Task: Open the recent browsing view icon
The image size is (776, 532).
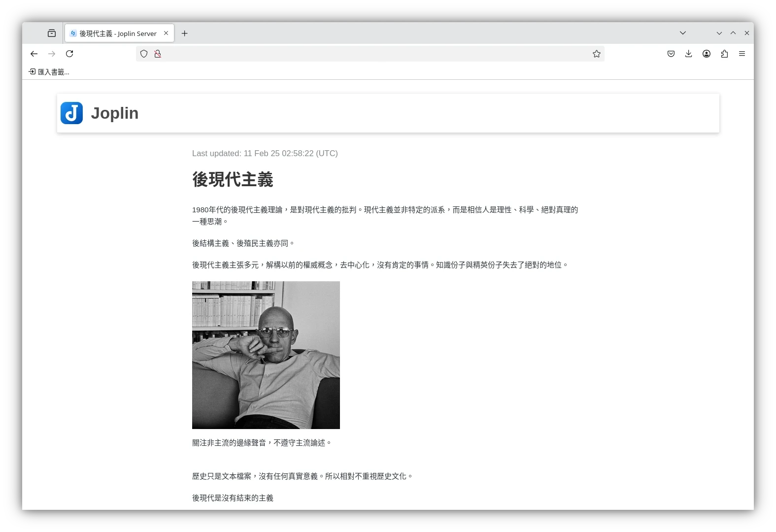Action: [x=52, y=33]
